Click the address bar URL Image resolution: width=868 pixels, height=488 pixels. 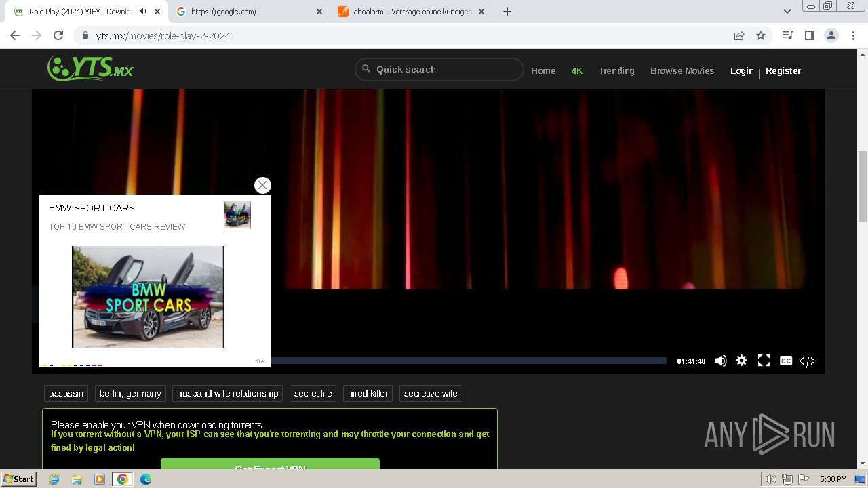[163, 35]
